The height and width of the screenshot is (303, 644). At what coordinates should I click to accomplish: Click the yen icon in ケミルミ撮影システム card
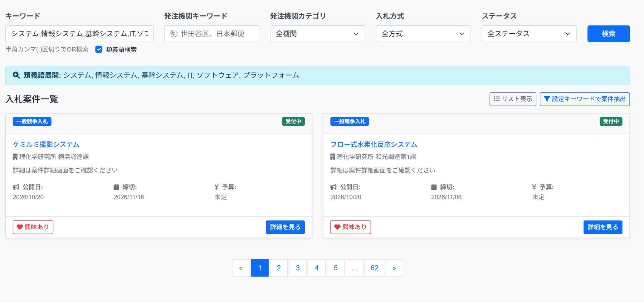[x=216, y=187]
